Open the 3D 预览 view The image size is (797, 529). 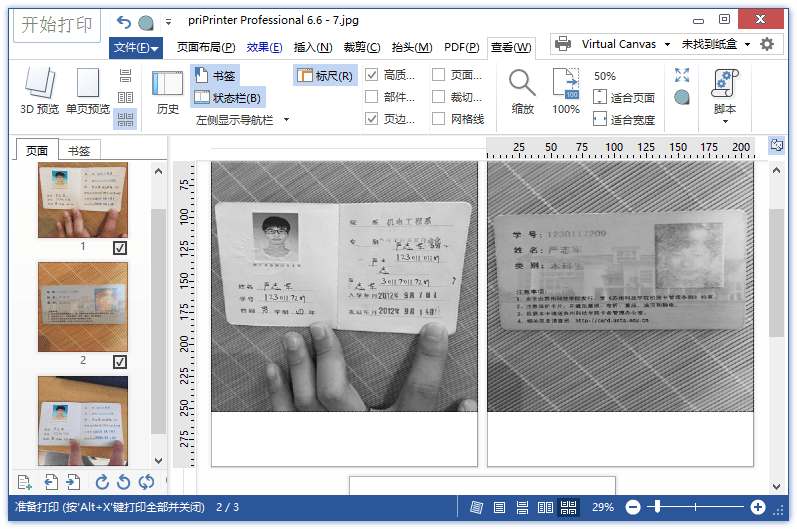coord(39,91)
